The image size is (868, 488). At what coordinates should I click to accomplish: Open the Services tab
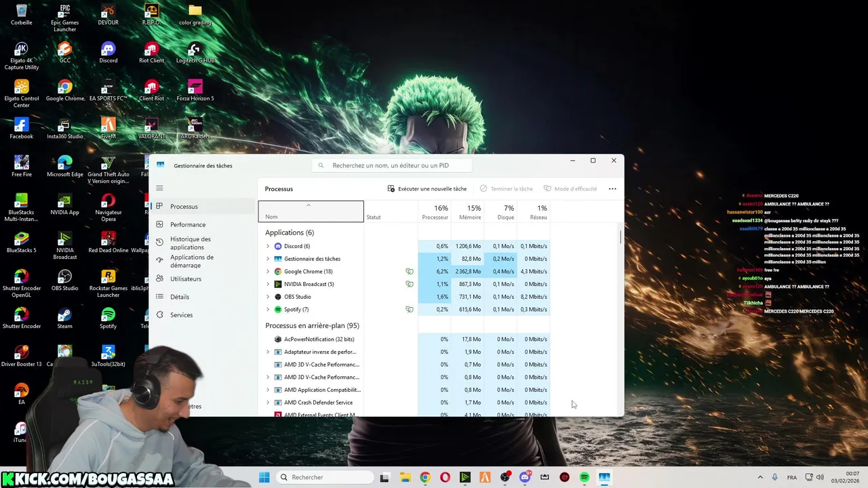[202, 315]
